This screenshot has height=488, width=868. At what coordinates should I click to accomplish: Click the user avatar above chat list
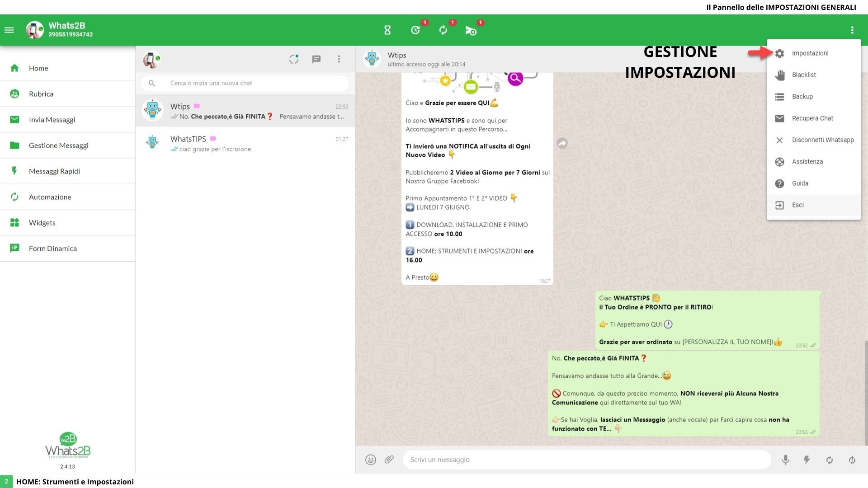pos(152,59)
